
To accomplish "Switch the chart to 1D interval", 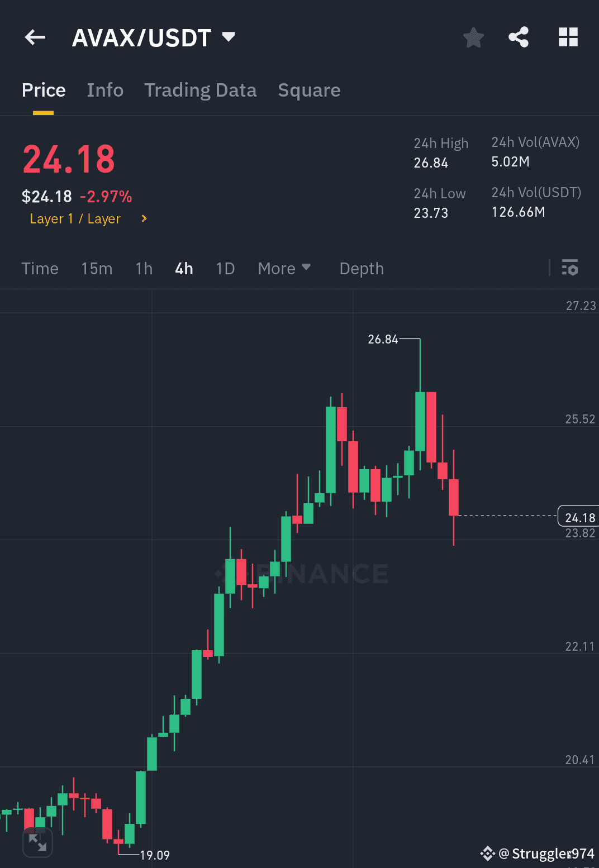I will click(225, 269).
